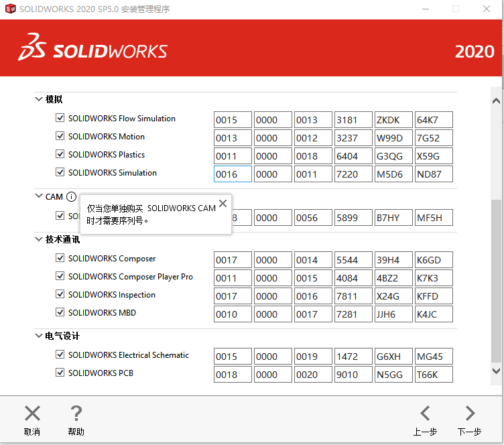Toggle SOLIDWORKS Electrical Schematic checkbox
Image resolution: width=504 pixels, height=445 pixels.
[x=60, y=354]
